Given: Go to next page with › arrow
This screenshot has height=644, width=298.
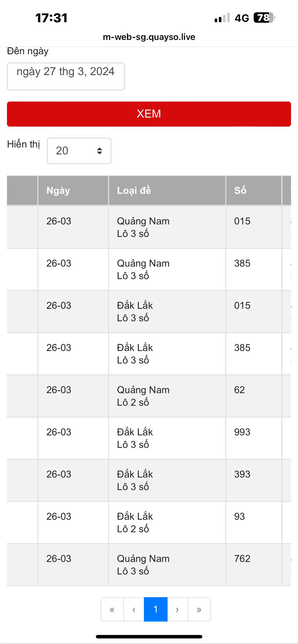Looking at the screenshot, I should [177, 609].
